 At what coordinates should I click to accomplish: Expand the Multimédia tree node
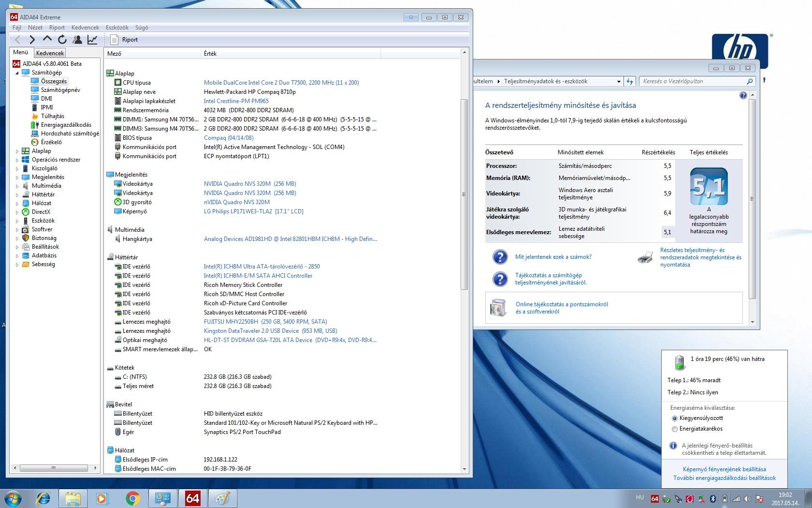[x=17, y=186]
